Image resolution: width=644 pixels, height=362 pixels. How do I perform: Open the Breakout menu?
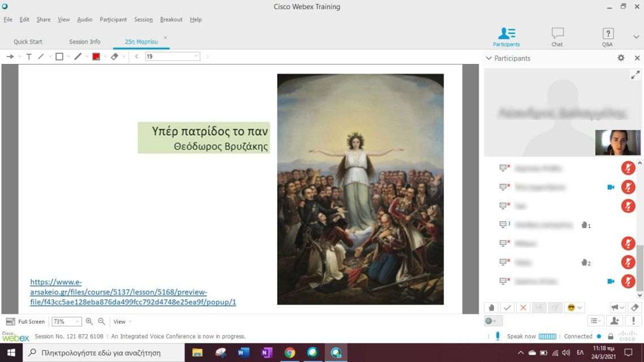[x=171, y=19]
